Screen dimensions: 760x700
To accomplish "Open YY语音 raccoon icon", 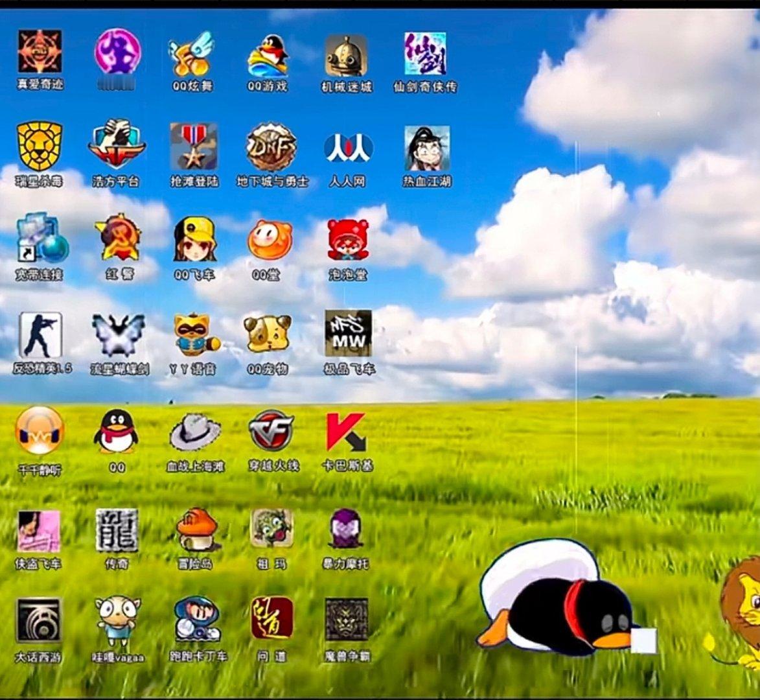I will (196, 334).
